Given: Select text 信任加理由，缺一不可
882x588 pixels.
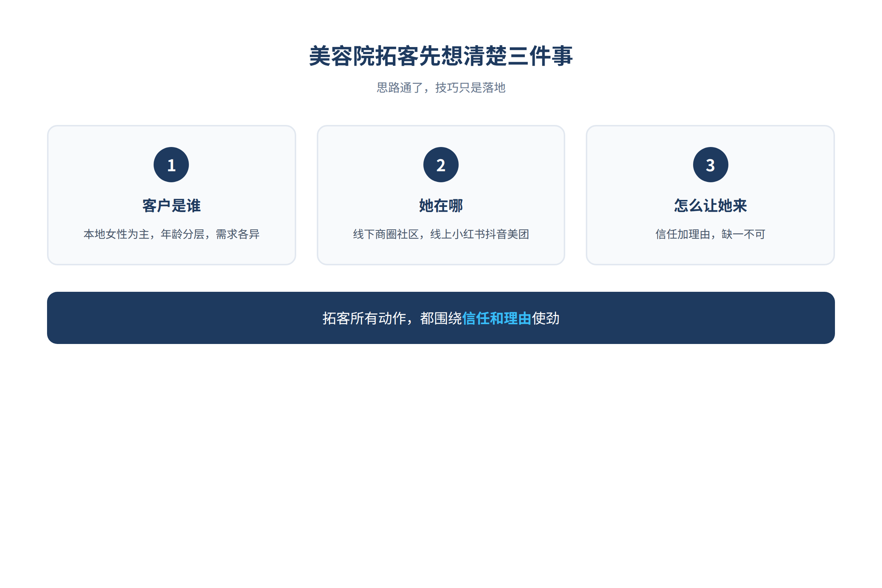Looking at the screenshot, I should click(711, 234).
